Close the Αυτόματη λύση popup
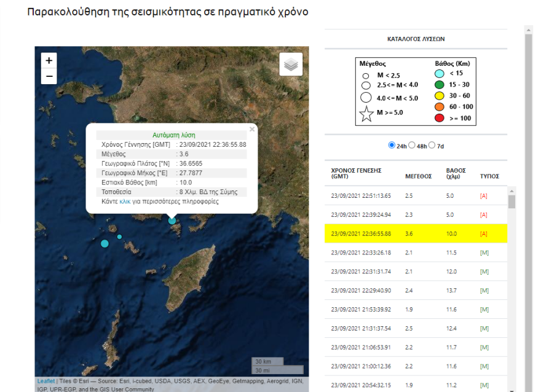The image size is (541, 392). (251, 129)
